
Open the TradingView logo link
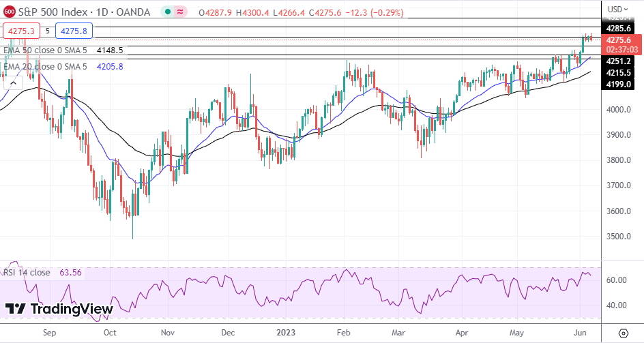tap(59, 309)
